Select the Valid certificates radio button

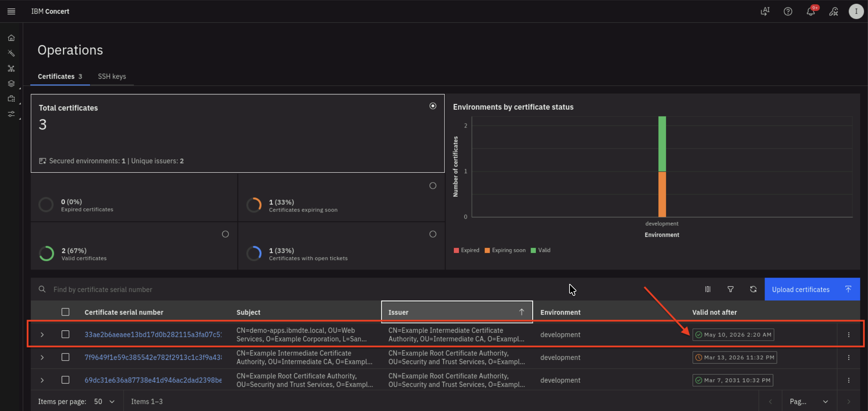pyautogui.click(x=225, y=234)
